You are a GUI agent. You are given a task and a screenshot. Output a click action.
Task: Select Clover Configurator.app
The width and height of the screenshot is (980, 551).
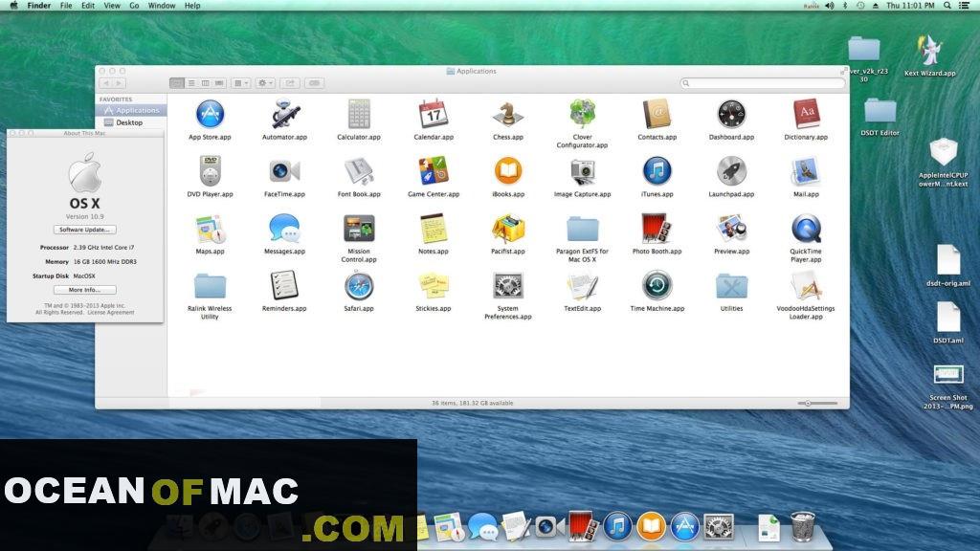click(583, 115)
